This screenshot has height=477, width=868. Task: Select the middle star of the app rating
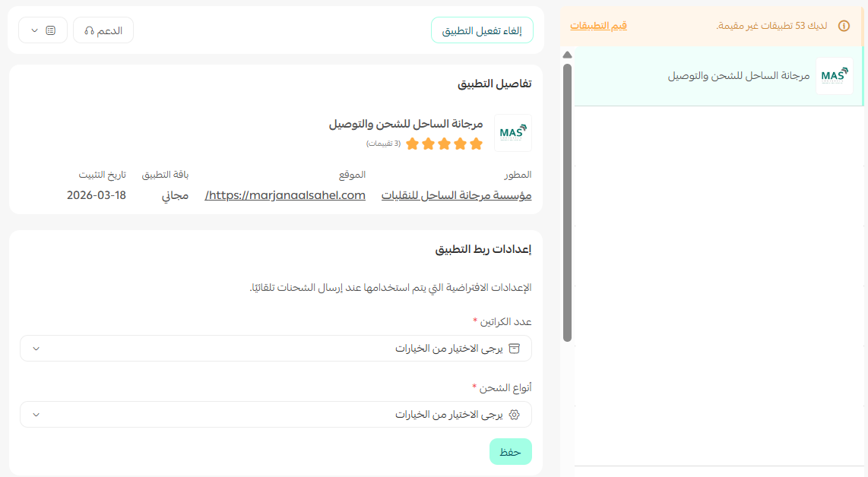[x=445, y=143]
